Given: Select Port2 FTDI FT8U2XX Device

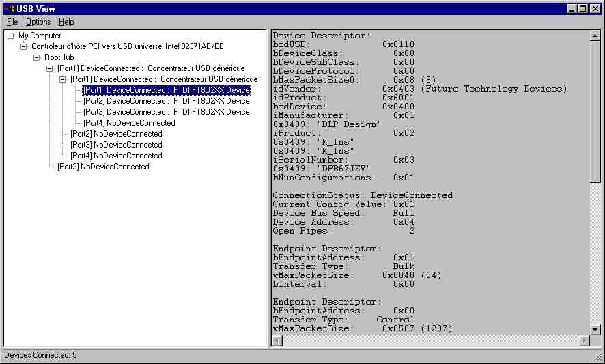Looking at the screenshot, I should (x=166, y=101).
